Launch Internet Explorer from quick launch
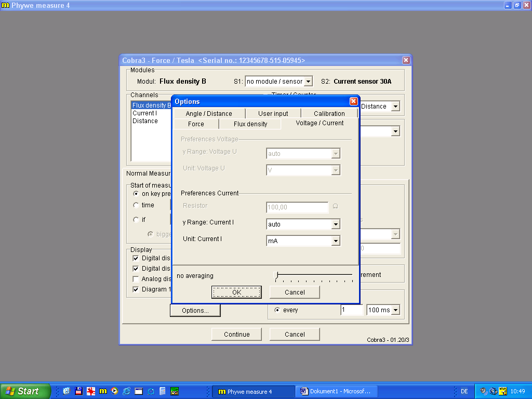 [x=127, y=391]
